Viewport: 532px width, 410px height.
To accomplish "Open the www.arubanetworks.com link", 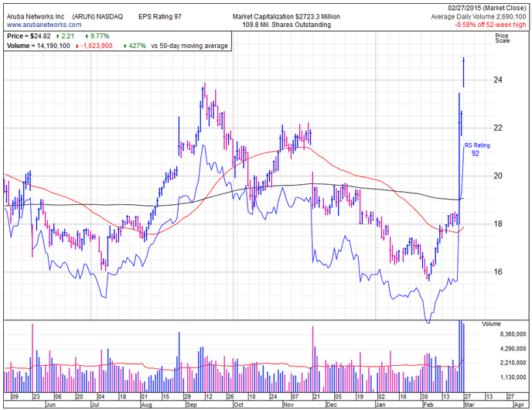I will 44,25.
